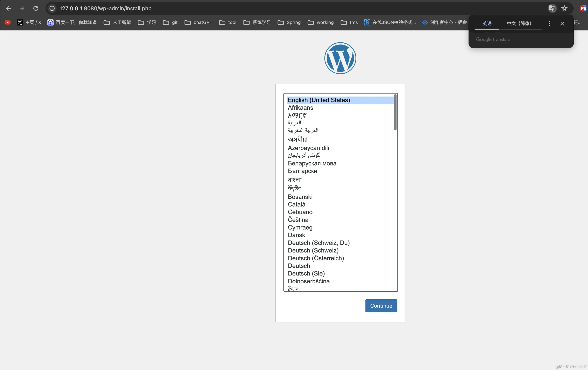The width and height of the screenshot is (588, 370).
Task: Open the working bookmarks folder
Action: point(321,23)
